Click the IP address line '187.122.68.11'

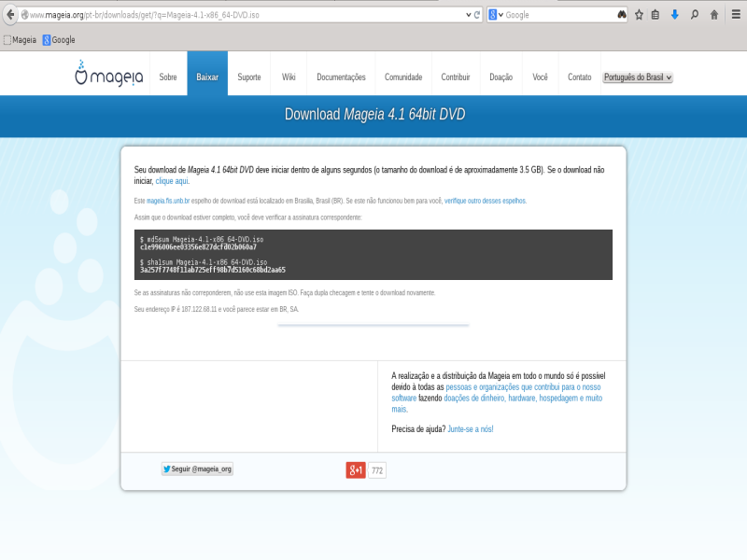coord(217,310)
